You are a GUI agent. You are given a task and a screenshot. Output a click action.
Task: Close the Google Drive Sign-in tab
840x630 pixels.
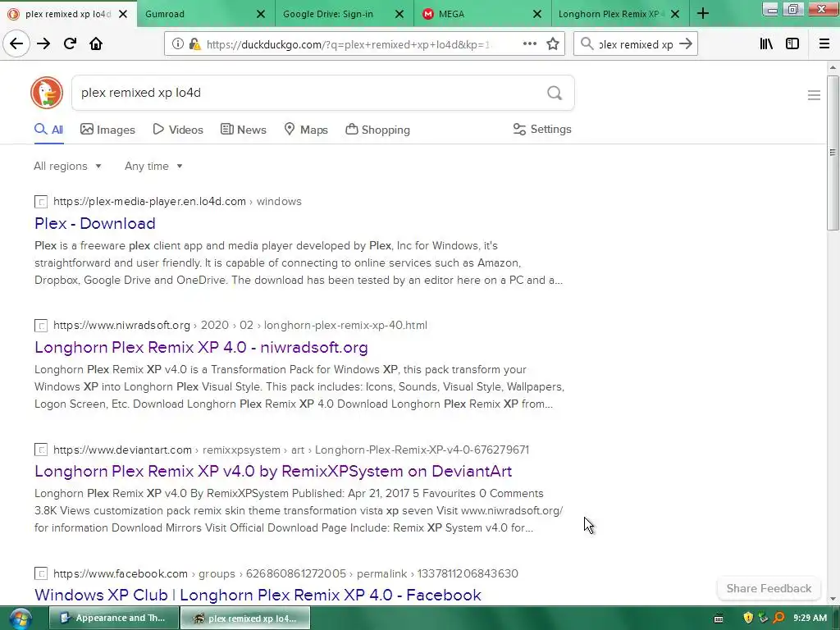pyautogui.click(x=399, y=14)
